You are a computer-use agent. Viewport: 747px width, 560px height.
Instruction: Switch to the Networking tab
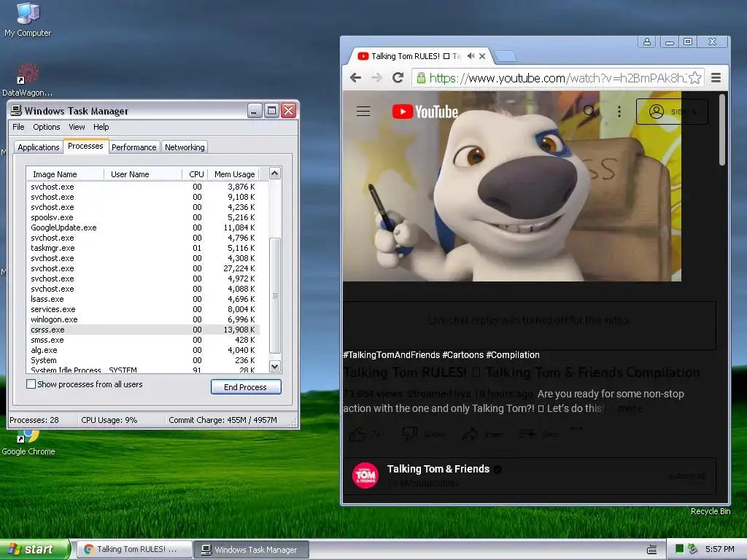click(185, 147)
